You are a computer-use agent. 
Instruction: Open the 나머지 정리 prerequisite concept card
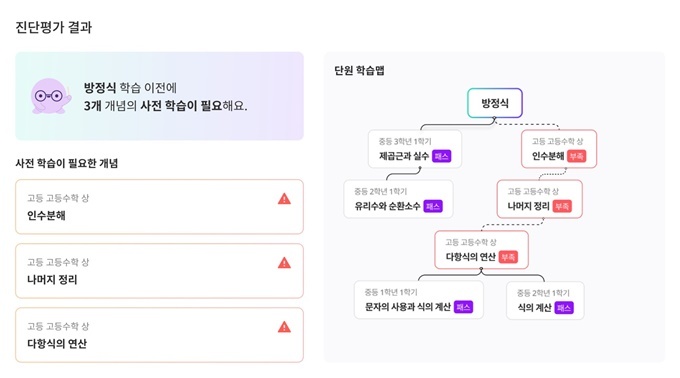pos(159,271)
